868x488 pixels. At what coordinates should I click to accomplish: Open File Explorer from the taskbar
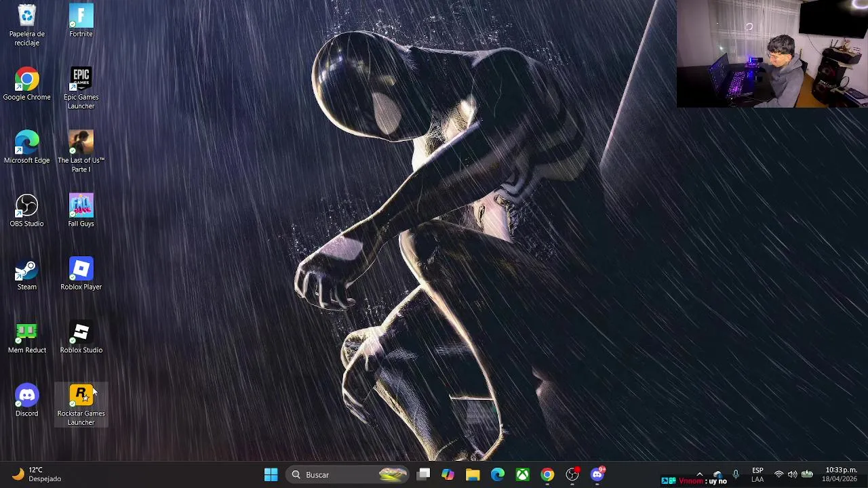coord(473,474)
